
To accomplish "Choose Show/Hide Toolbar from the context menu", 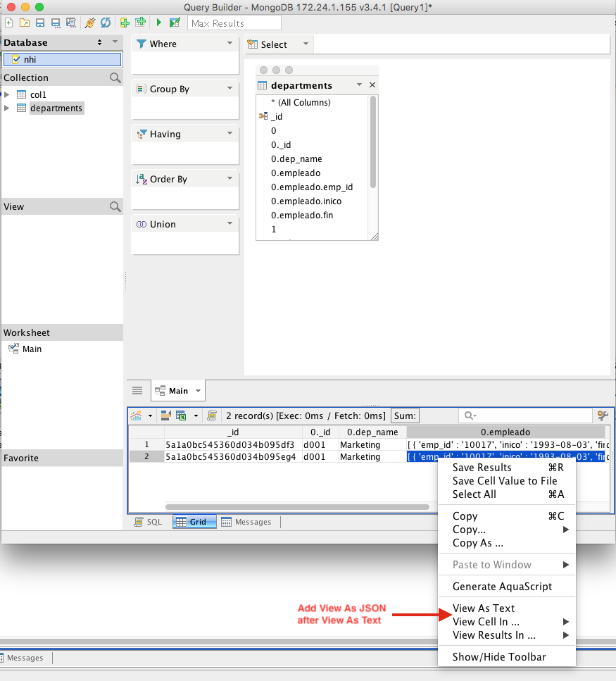I will [507, 656].
